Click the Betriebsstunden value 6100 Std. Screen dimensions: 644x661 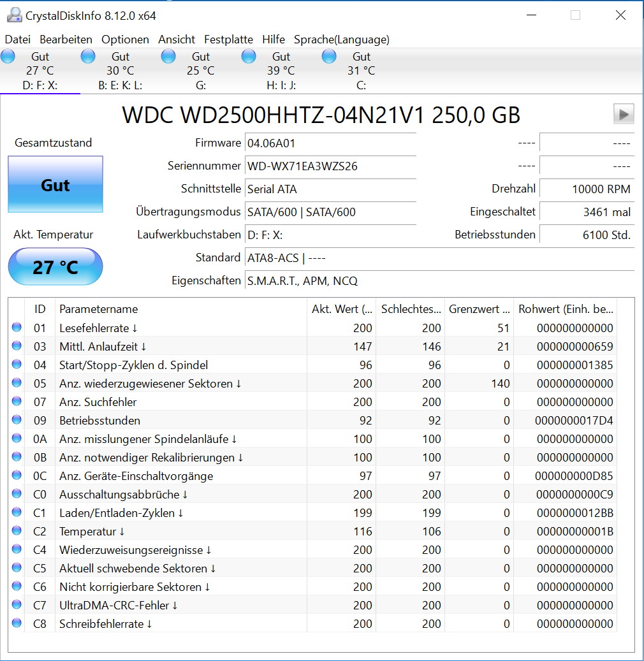coord(587,235)
